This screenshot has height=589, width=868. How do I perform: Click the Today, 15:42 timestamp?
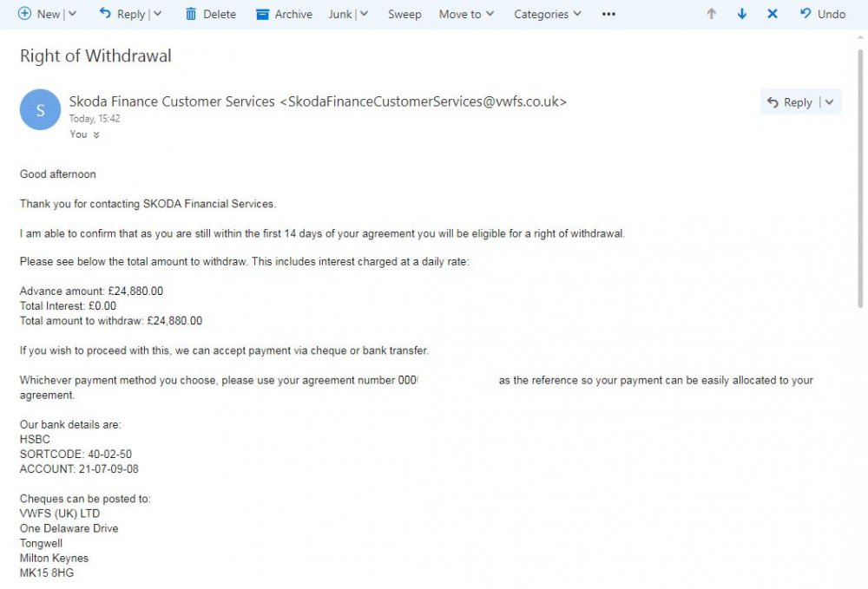[x=95, y=118]
